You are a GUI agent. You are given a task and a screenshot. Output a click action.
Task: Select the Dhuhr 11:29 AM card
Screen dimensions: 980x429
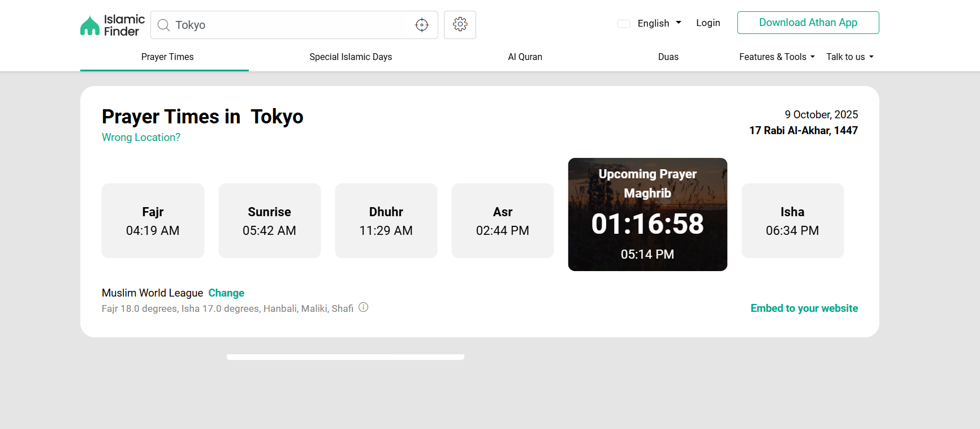tap(386, 221)
